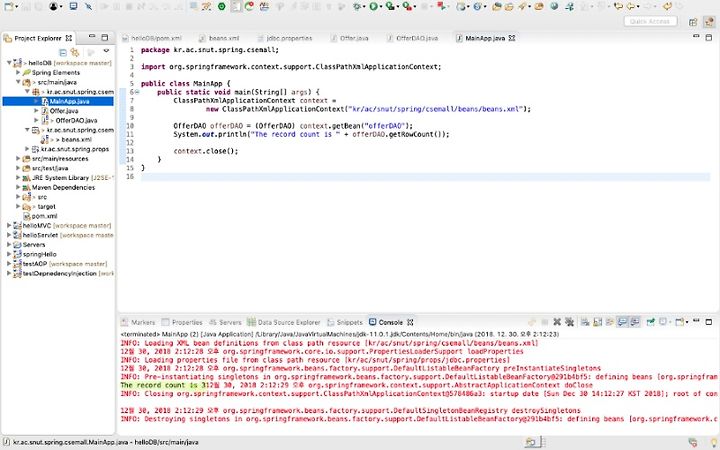Click the Pin Console icon
The image size is (720, 450).
651,322
